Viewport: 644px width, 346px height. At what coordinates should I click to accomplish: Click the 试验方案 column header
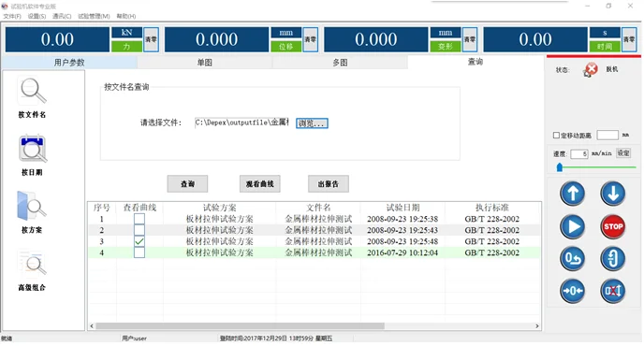(x=220, y=208)
